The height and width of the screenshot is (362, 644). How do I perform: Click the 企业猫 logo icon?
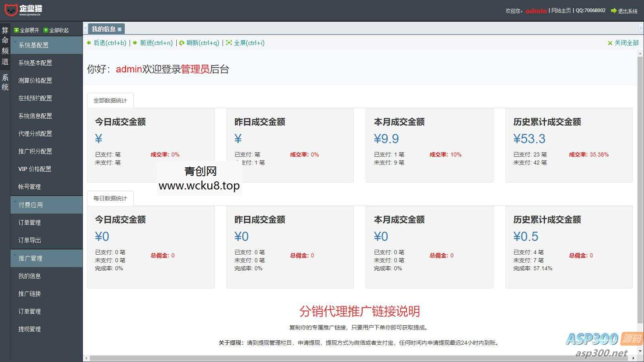pyautogui.click(x=10, y=10)
